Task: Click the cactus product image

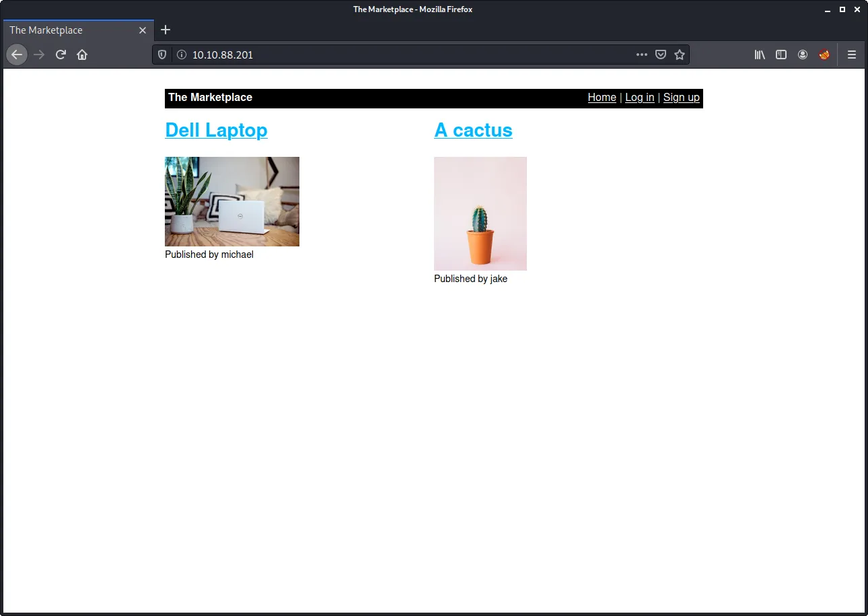Action: [x=480, y=213]
